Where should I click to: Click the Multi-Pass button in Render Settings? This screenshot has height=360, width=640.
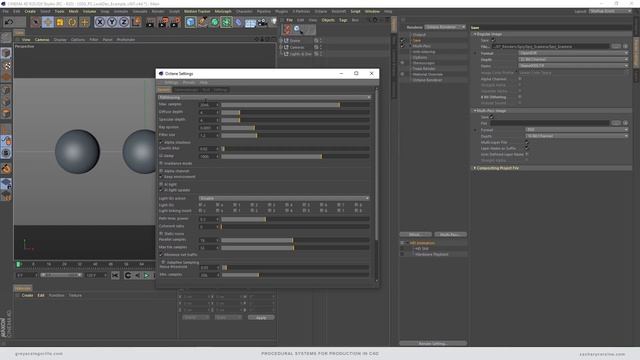451,235
